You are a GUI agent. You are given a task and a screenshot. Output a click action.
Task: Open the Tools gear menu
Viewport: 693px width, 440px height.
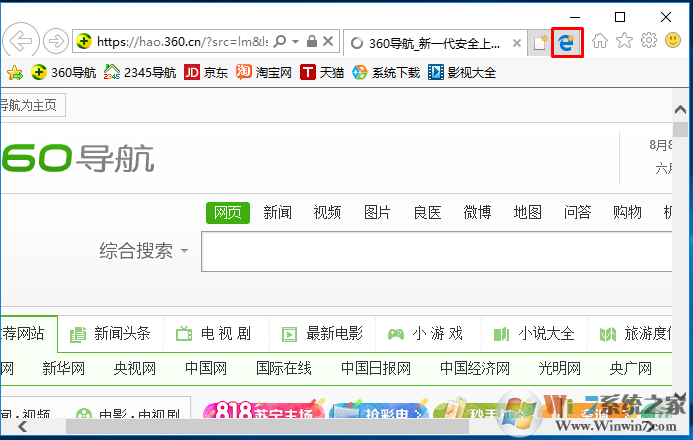649,41
